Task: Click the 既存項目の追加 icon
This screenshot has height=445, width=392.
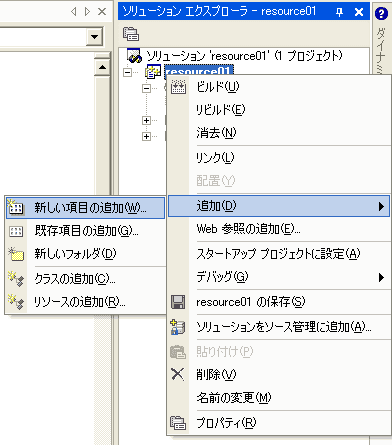Action: point(16,231)
